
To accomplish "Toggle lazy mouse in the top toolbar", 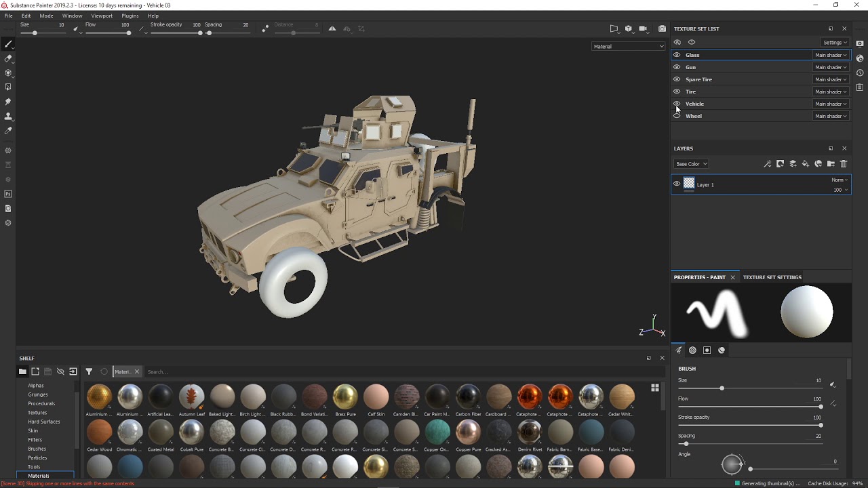I will pos(265,28).
